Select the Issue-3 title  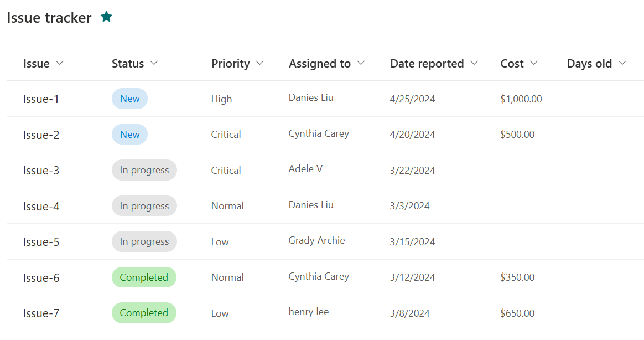(x=41, y=171)
